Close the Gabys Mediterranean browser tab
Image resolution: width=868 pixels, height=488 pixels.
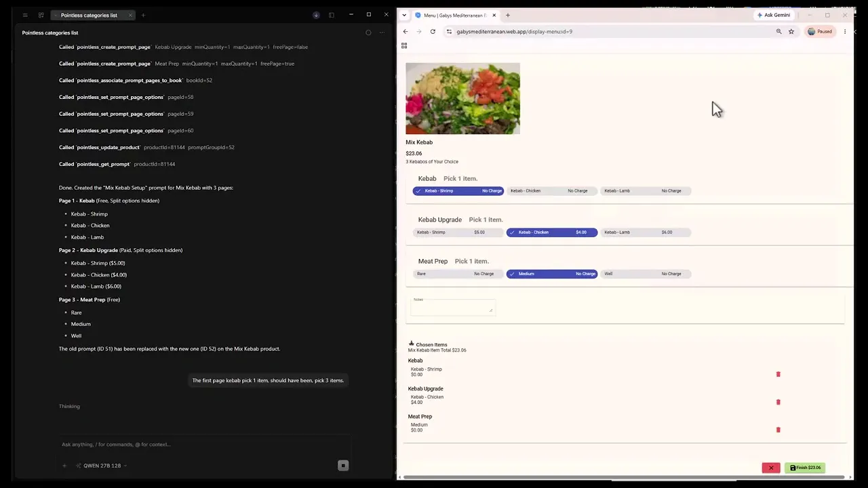[x=494, y=15]
